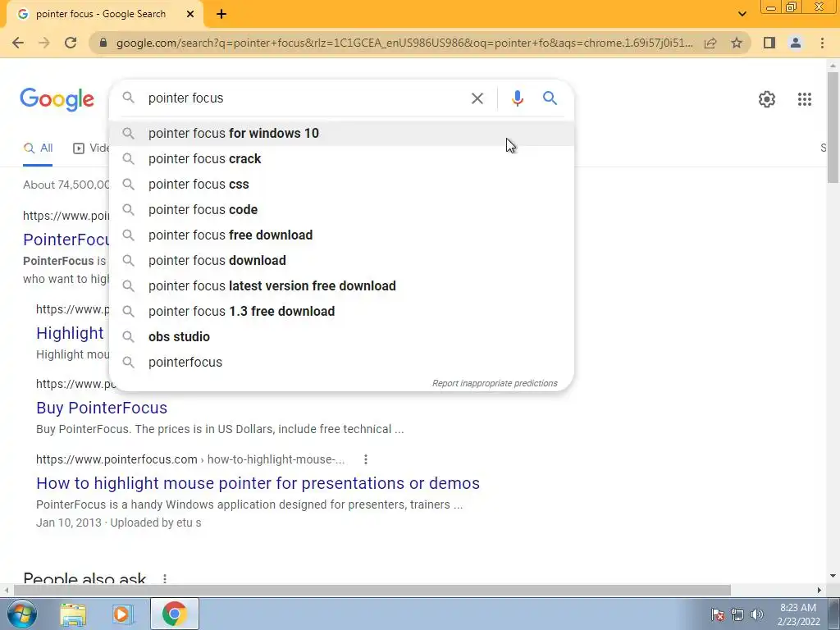Image resolution: width=840 pixels, height=630 pixels.
Task: Click the address bar URL text
Action: (x=404, y=43)
